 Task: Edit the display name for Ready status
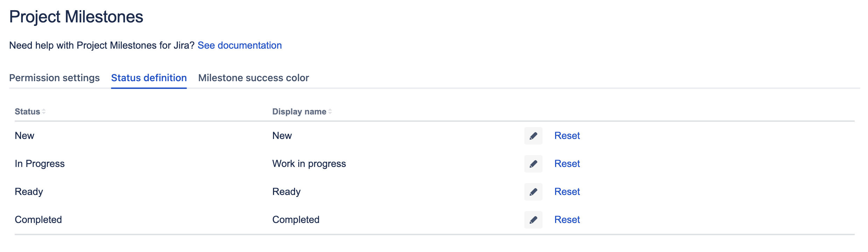pos(533,192)
